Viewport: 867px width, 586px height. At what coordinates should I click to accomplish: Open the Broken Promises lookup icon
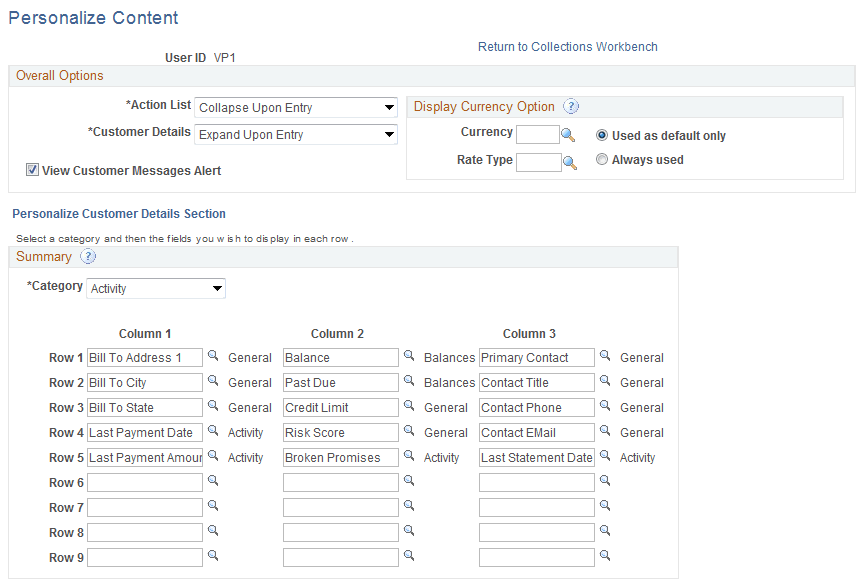pyautogui.click(x=407, y=457)
